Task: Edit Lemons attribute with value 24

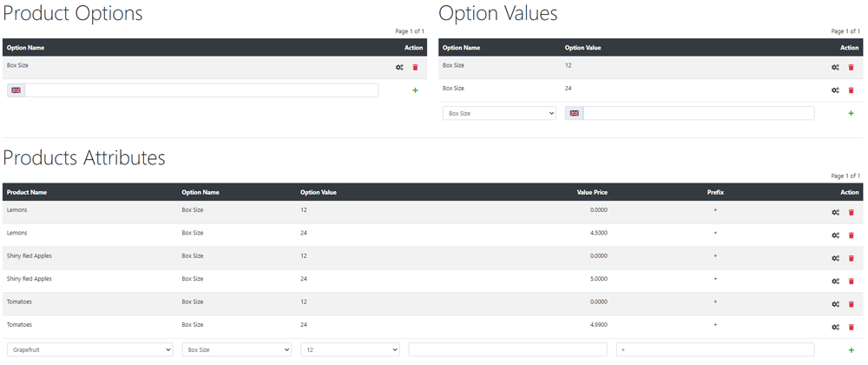Action: click(835, 236)
